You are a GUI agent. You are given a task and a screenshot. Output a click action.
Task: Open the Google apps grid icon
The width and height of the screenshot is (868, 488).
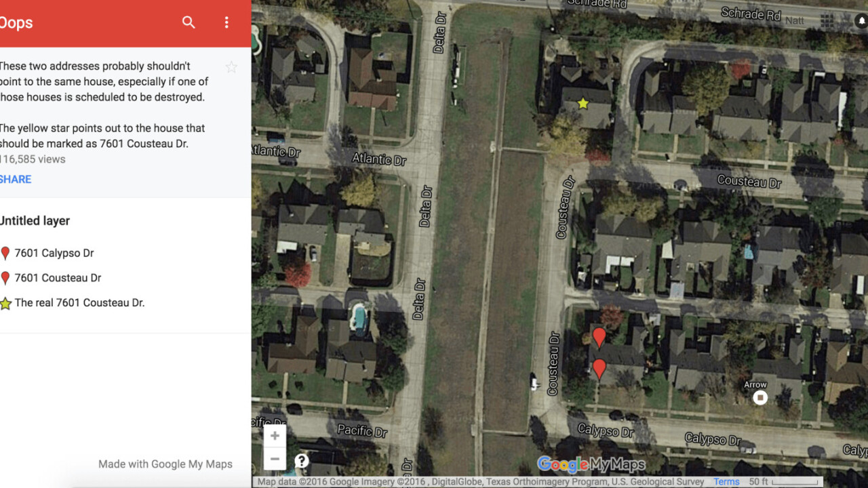pos(827,21)
